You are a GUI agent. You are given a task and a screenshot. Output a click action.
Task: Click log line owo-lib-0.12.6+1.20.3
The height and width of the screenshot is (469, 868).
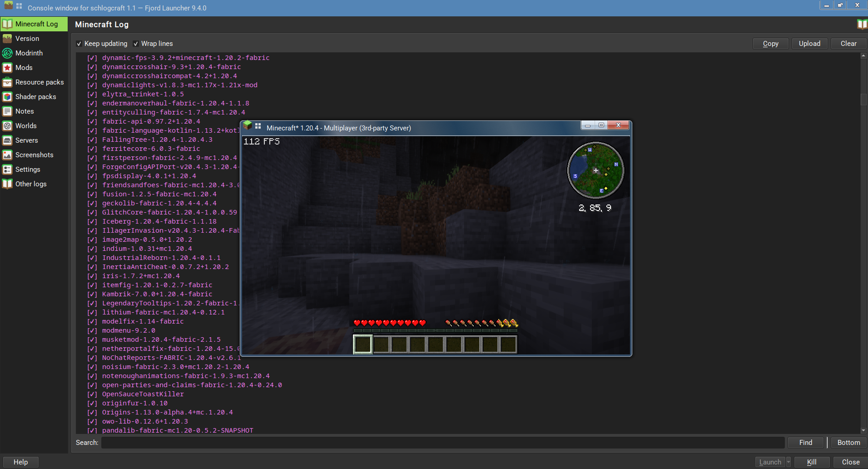(x=145, y=421)
